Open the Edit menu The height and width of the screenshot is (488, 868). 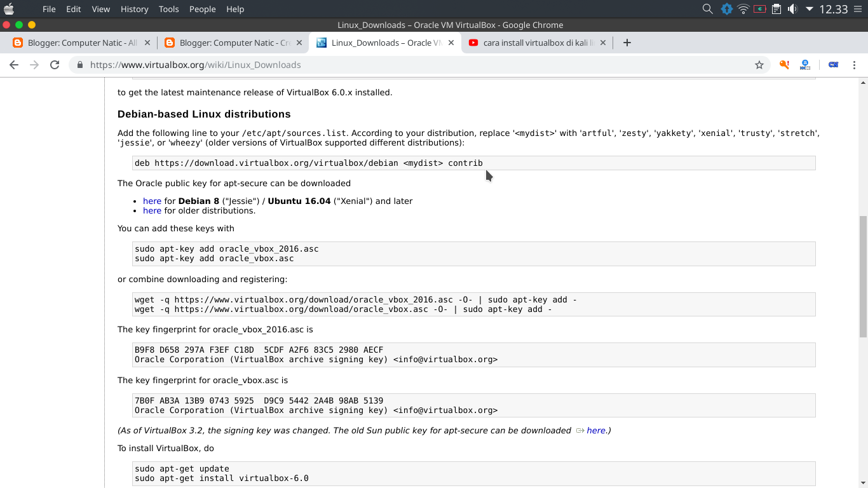tap(74, 9)
